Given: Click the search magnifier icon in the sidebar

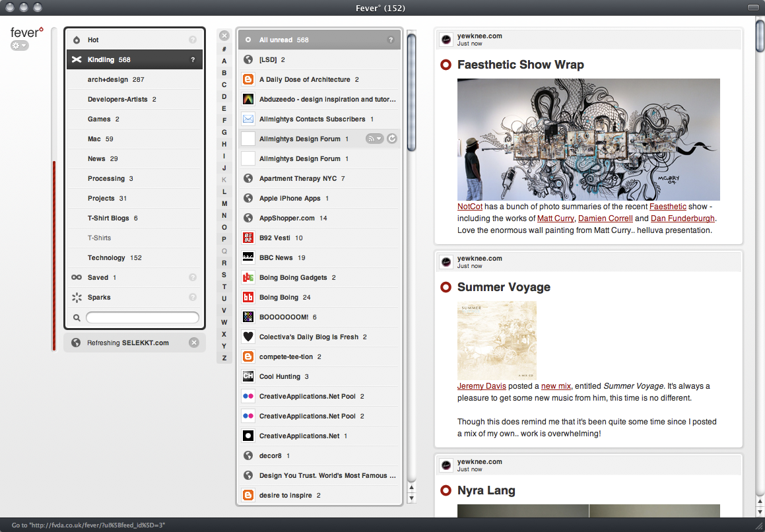Looking at the screenshot, I should coord(77,317).
